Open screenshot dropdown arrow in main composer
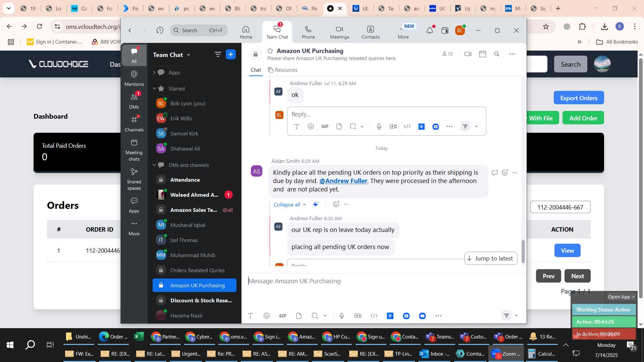This screenshot has width=644, height=362. 325,316
